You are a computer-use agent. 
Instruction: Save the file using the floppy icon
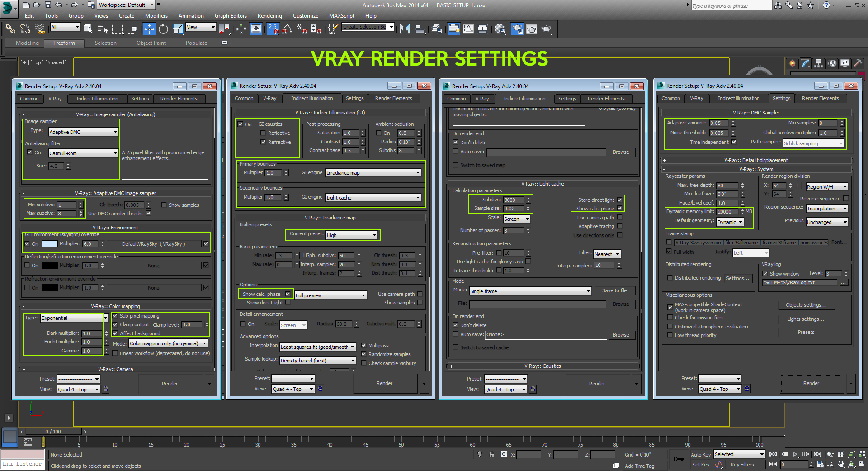tap(47, 5)
